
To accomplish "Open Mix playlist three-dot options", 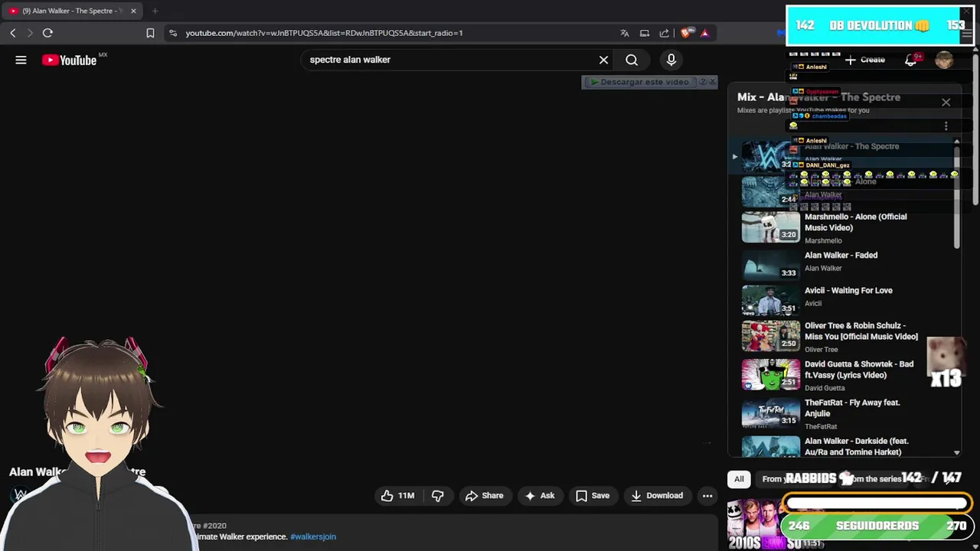I will pos(946,126).
